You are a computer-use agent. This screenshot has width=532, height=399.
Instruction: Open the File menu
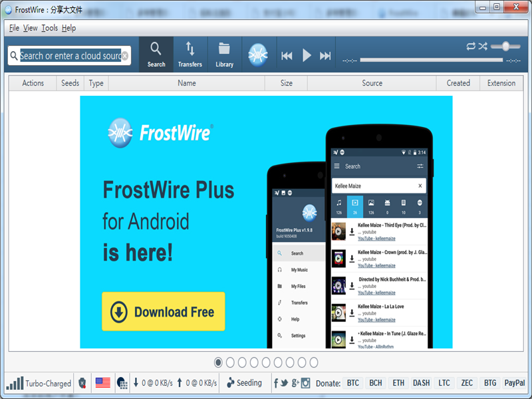[x=14, y=28]
